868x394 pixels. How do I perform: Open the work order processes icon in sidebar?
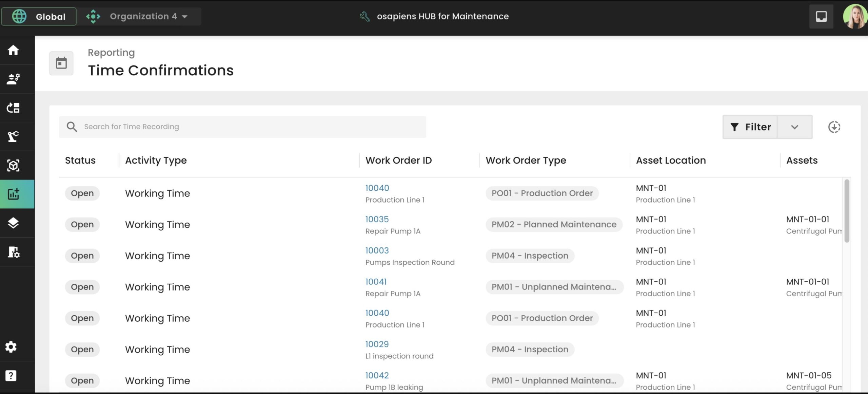14,108
